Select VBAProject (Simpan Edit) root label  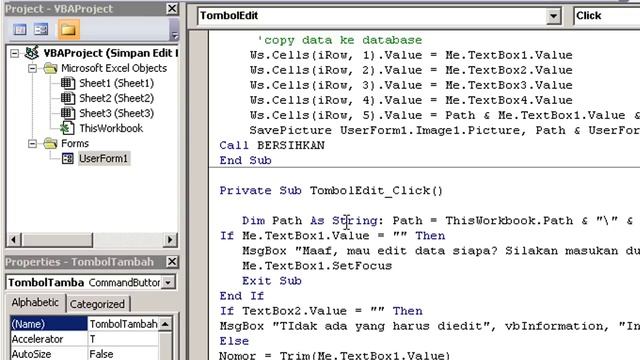click(x=111, y=53)
